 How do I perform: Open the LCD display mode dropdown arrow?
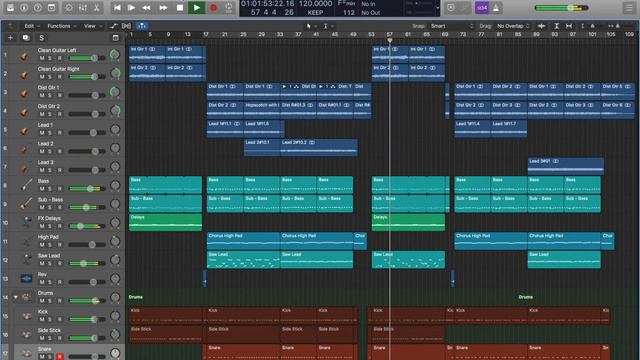click(438, 8)
